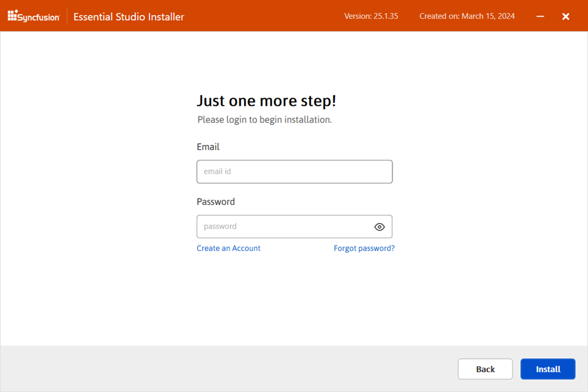Click the login instruction subtitle text
The width and height of the screenshot is (588, 392).
pos(264,119)
